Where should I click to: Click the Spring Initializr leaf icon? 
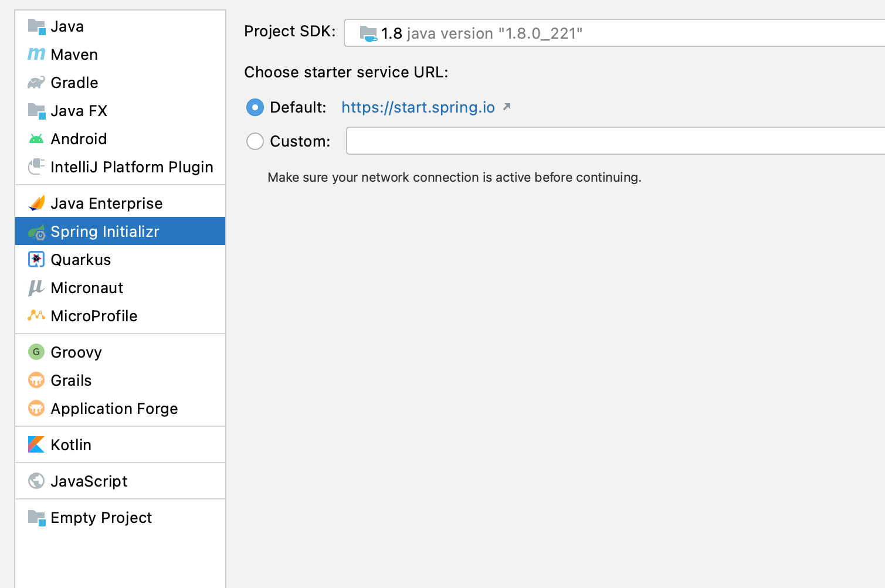36,232
